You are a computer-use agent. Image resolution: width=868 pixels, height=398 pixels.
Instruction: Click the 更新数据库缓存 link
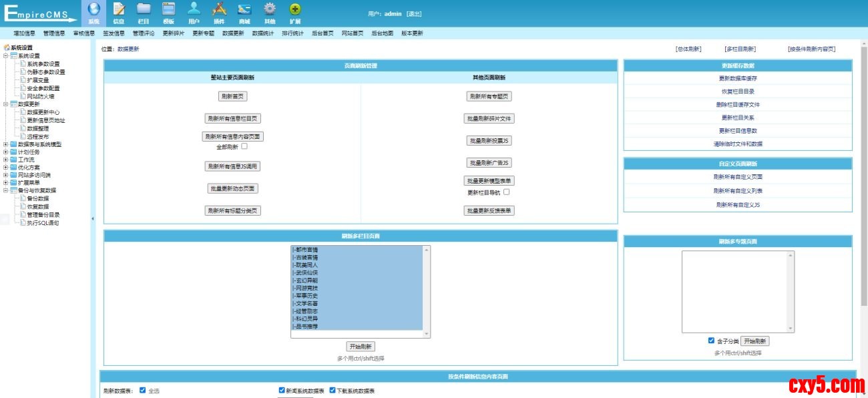738,79
